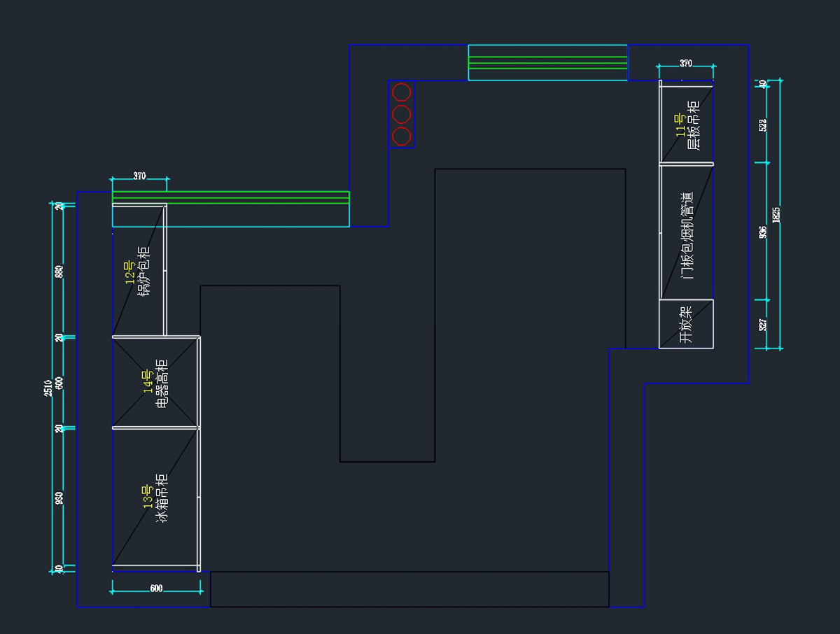Select the 522 dimension text
The width and height of the screenshot is (840, 634).
pyautogui.click(x=763, y=125)
